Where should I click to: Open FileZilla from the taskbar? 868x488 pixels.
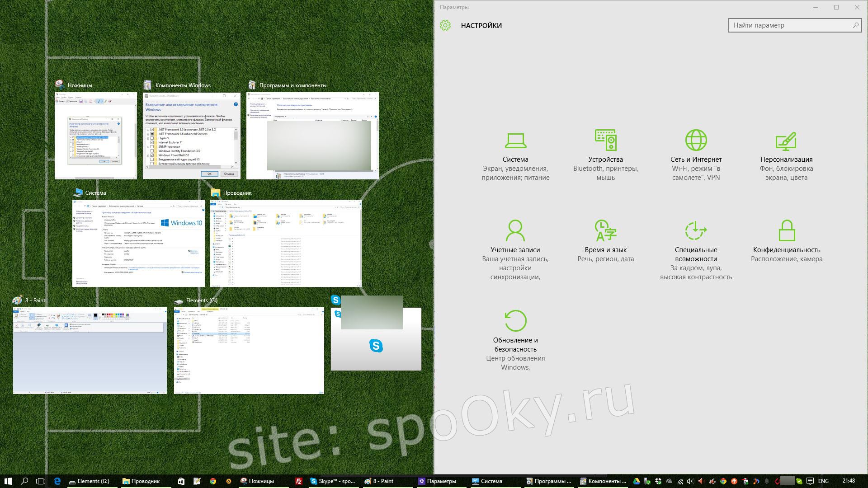298,481
